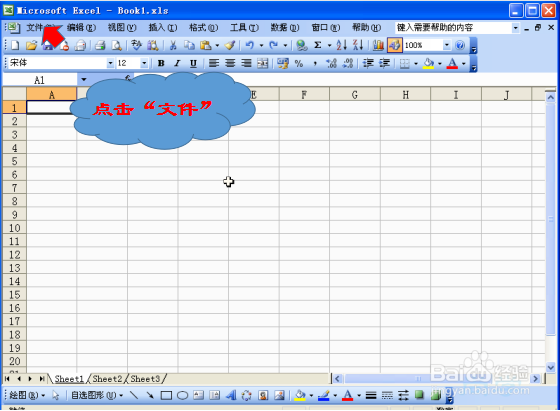Open the 视图 menu
The image size is (560, 411).
point(122,27)
